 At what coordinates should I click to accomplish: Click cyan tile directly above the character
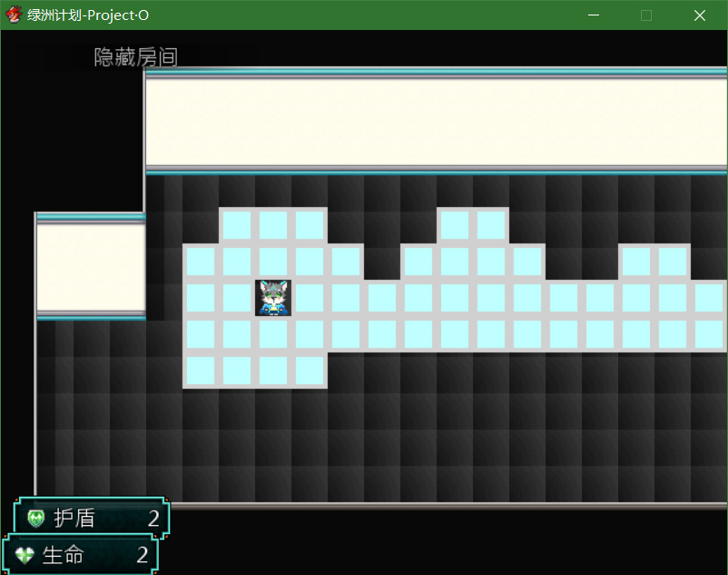coord(273,262)
